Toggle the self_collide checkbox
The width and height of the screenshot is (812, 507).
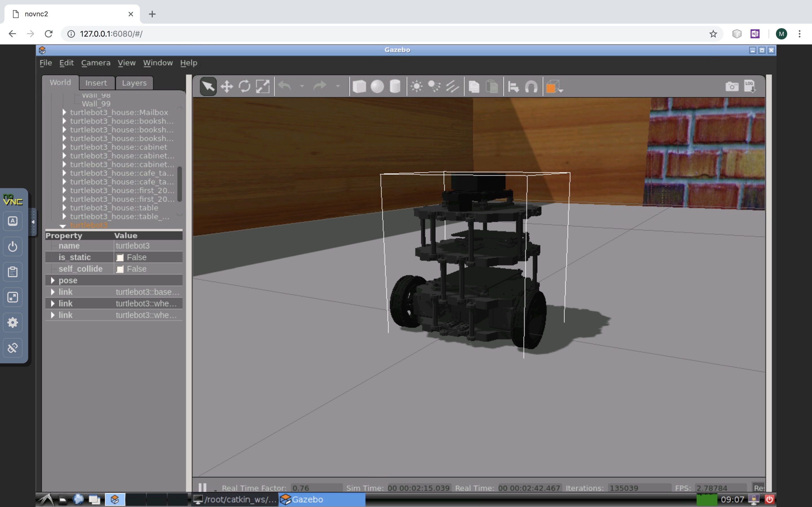120,269
